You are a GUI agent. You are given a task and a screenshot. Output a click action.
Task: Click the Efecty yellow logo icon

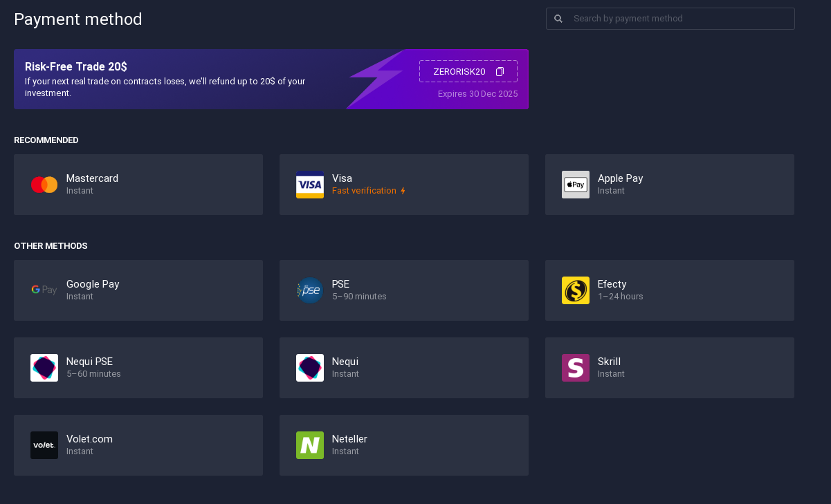[x=576, y=290]
